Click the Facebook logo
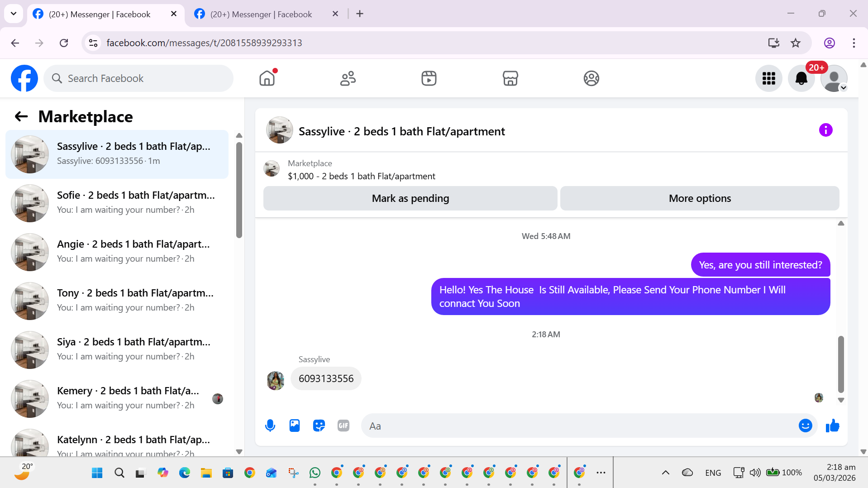The height and width of the screenshot is (488, 868). coord(24,78)
